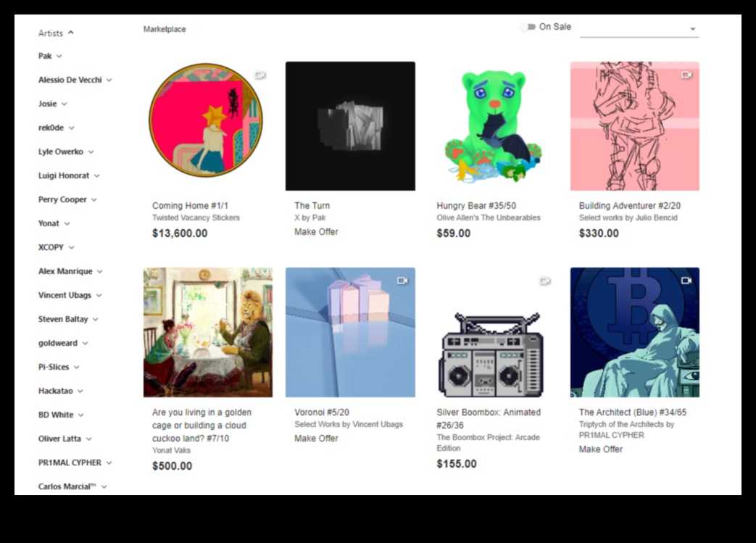
Task: Expand the PR1MAL CYPHER artist entry
Action: pos(109,463)
